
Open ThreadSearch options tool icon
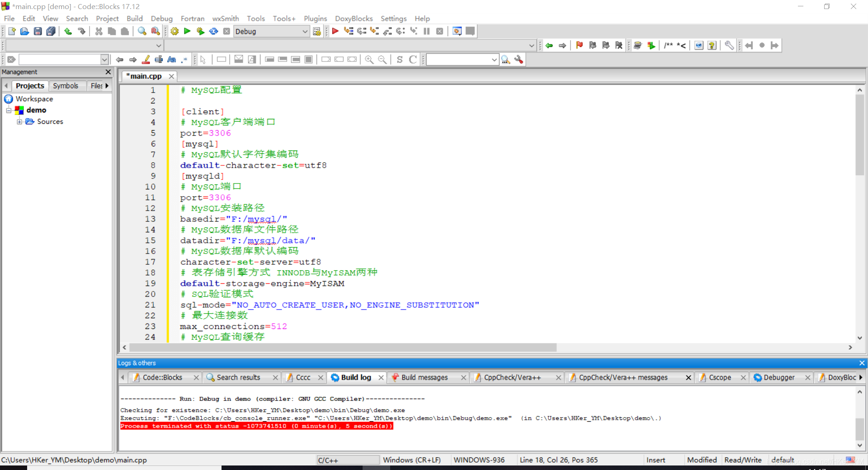[519, 59]
